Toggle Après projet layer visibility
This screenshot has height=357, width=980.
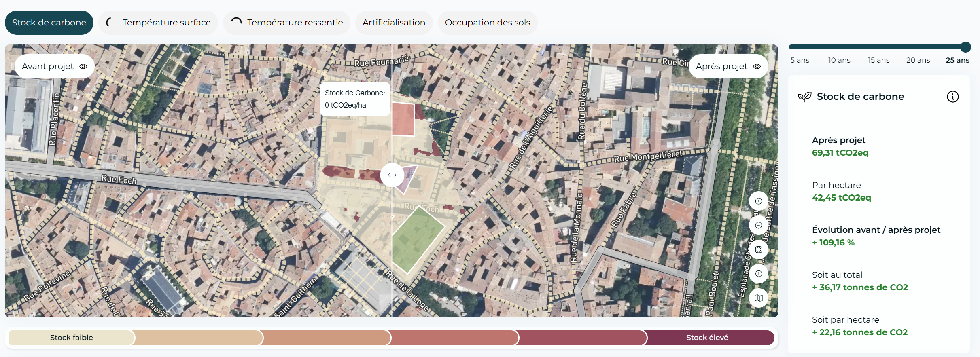click(x=757, y=66)
